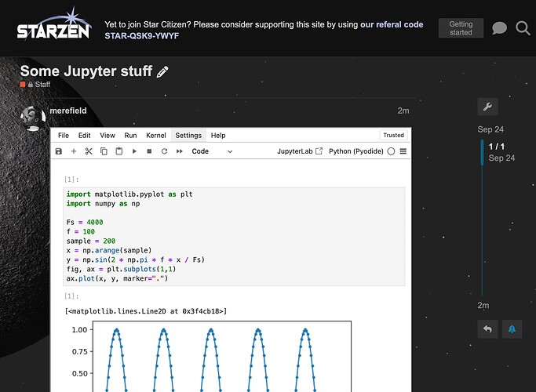Paste cell from clipboard icon

[x=119, y=151]
